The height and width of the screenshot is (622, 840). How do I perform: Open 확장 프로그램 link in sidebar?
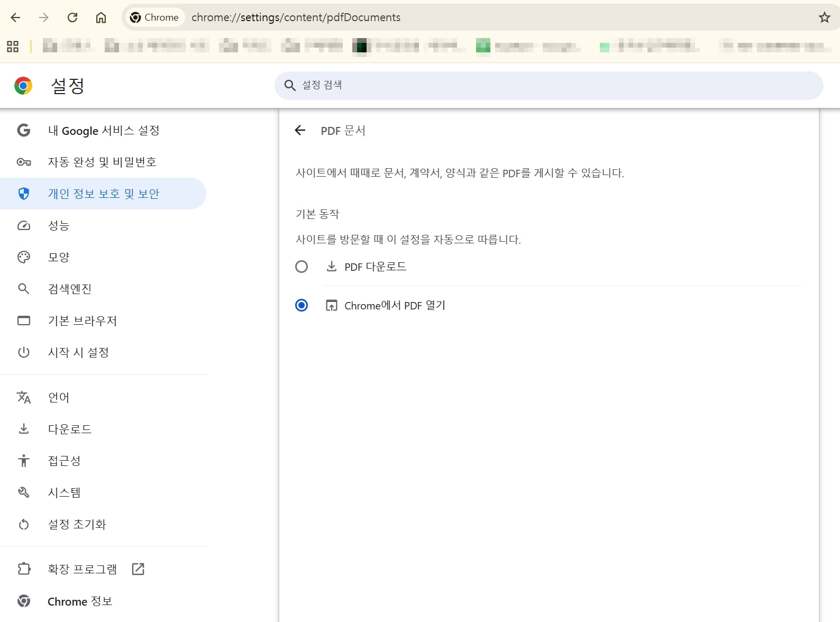click(103, 569)
